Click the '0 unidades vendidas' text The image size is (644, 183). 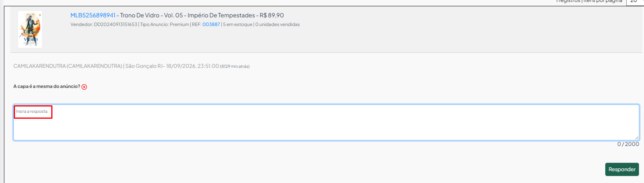click(278, 24)
